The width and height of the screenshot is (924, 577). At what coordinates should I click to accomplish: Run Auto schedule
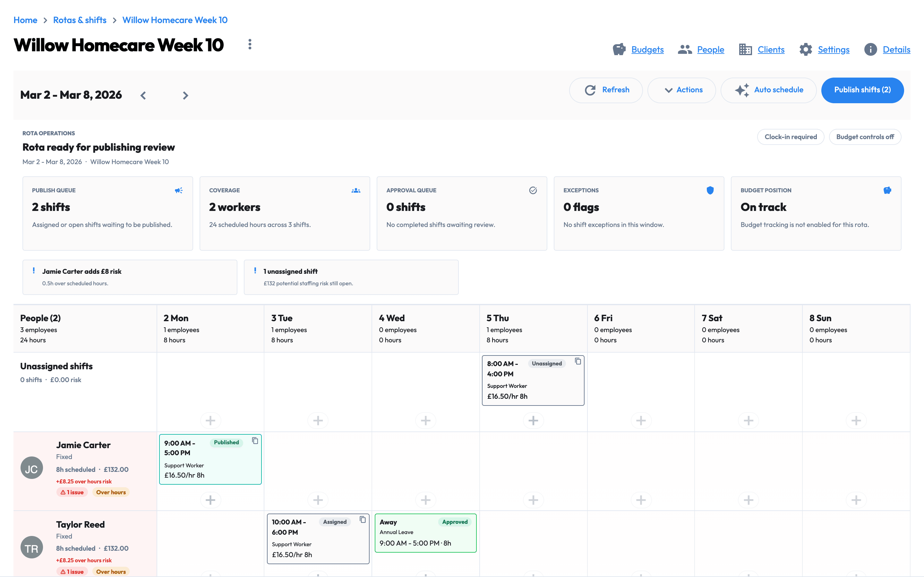(x=768, y=90)
